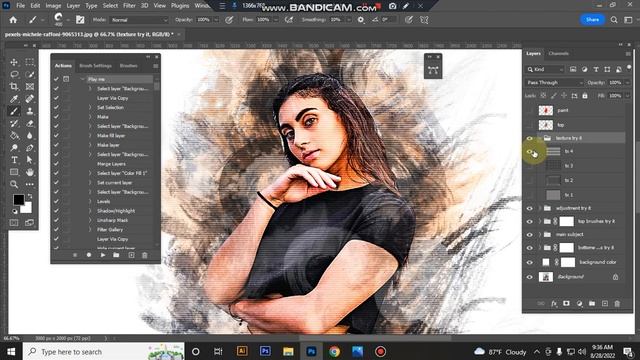Create a new group in Layers panel
640x360 pixels.
pos(592,304)
